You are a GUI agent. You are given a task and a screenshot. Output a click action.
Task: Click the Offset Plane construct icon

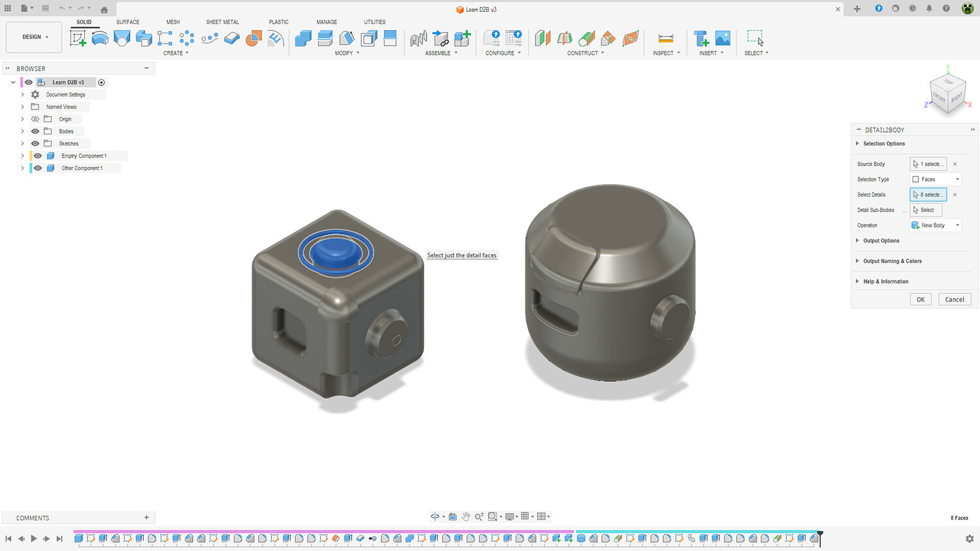[x=543, y=38]
